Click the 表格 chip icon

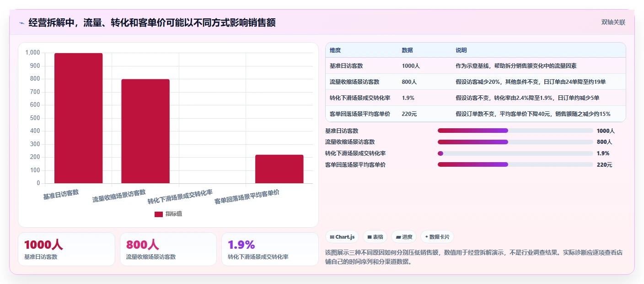(x=370, y=237)
